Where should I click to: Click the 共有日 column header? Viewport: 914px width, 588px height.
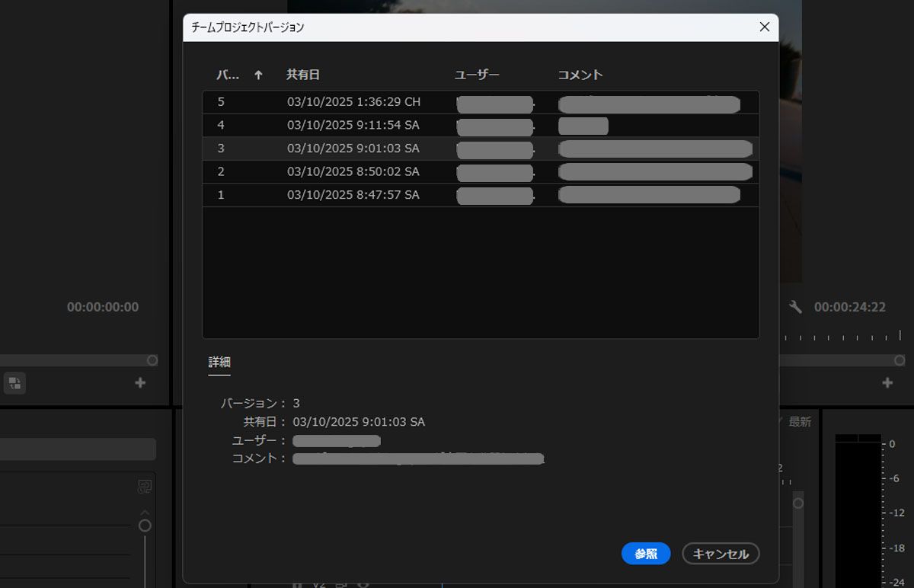coord(303,75)
